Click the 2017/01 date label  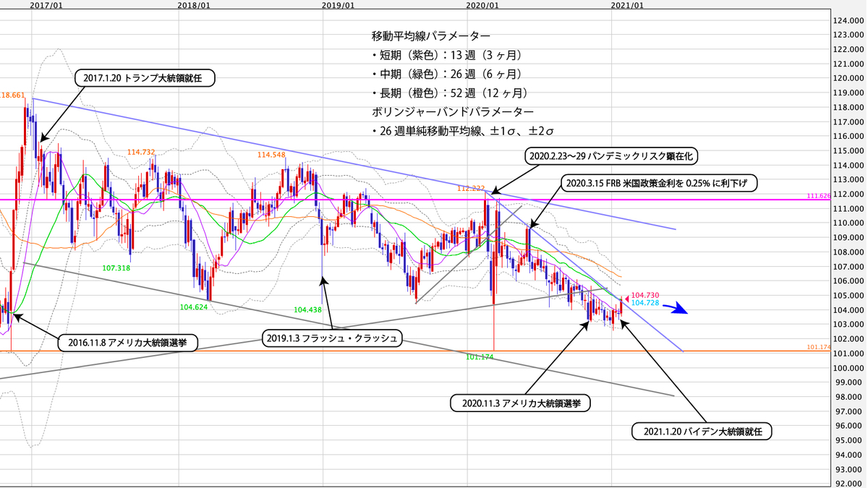click(x=46, y=4)
